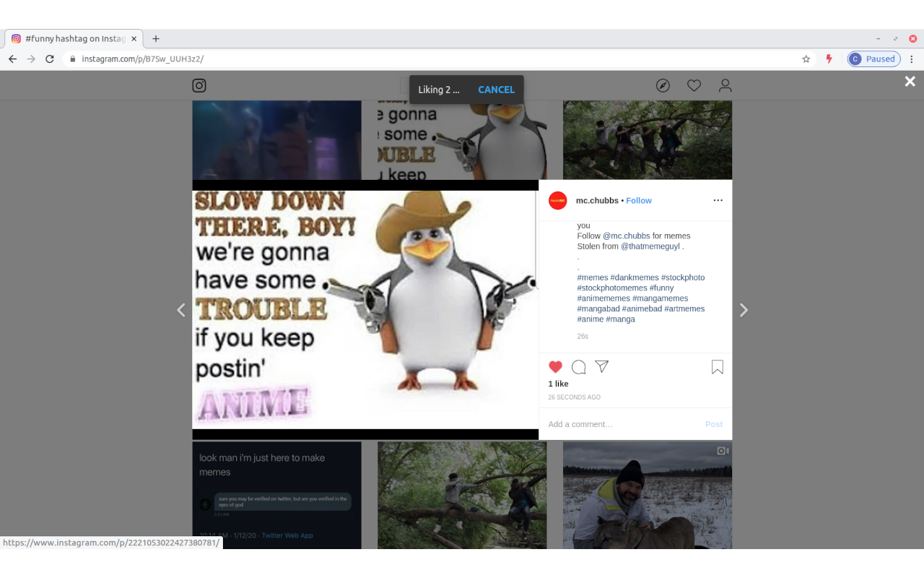This screenshot has width=924, height=578.
Task: Open the post's three-dot options menu
Action: (x=718, y=200)
